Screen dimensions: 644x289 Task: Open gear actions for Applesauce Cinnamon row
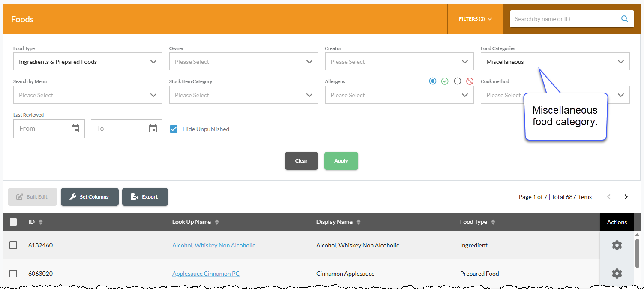coord(617,274)
